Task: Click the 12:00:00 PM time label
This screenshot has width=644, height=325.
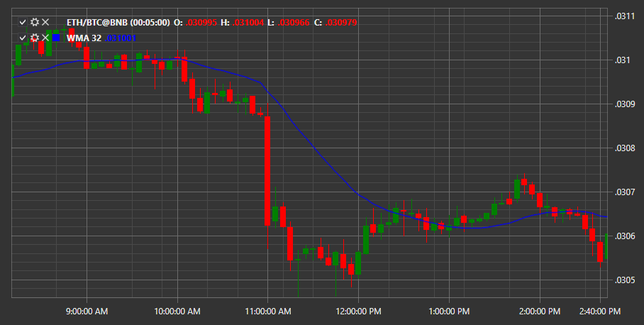Action: click(358, 312)
